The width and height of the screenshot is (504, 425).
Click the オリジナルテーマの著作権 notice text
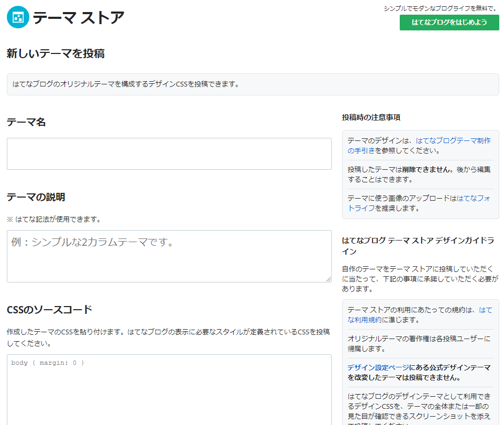coord(419,343)
